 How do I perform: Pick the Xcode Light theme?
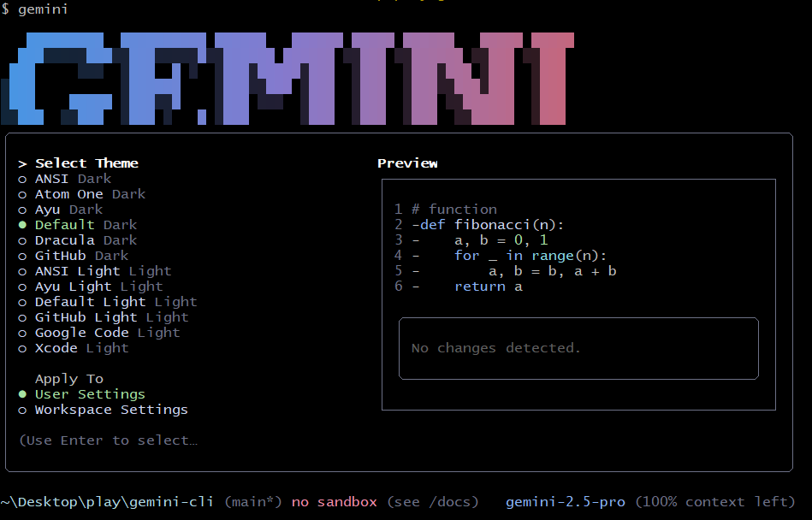(73, 348)
